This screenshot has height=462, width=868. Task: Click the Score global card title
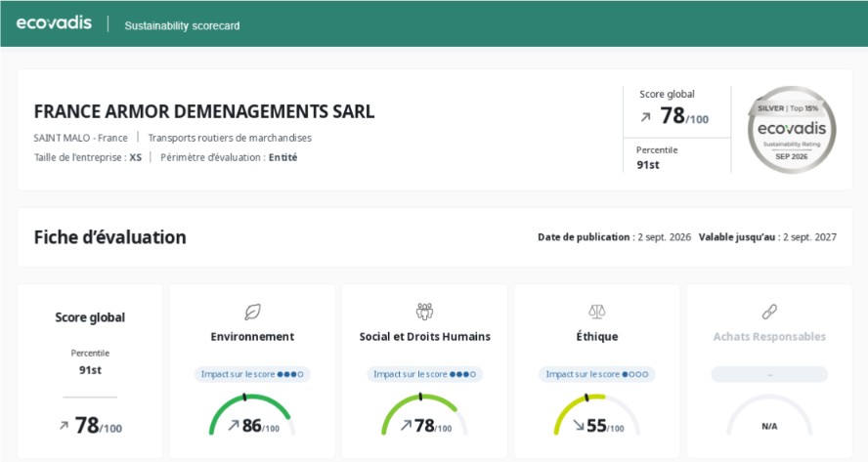pos(90,317)
